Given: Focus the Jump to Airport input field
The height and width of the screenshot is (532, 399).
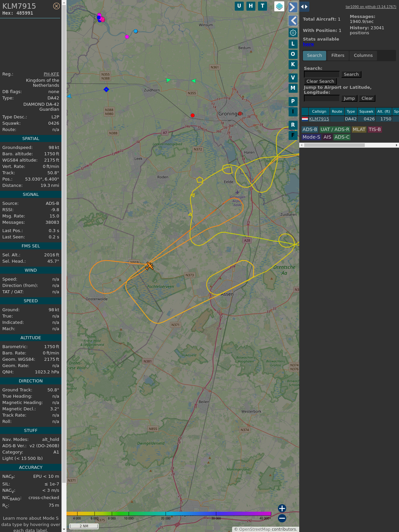Looking at the screenshot, I should coord(322,98).
